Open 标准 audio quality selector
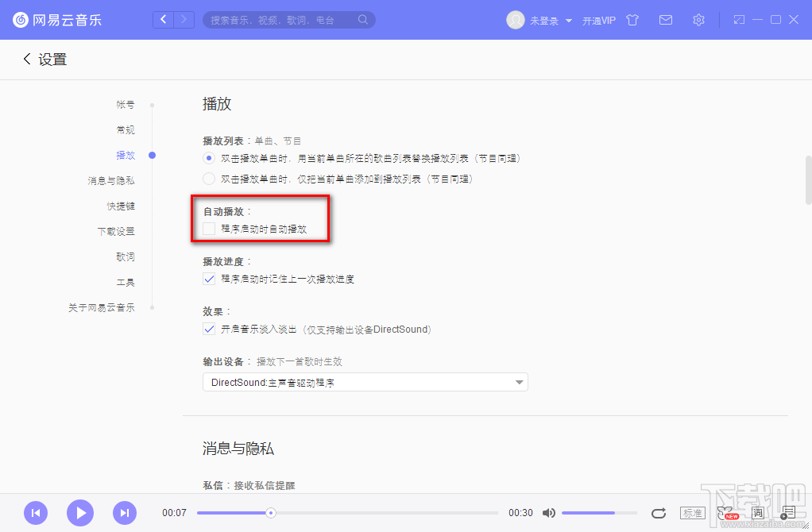 click(691, 512)
